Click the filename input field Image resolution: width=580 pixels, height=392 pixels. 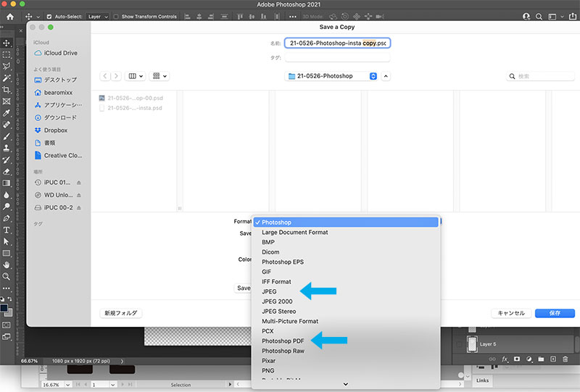point(337,43)
